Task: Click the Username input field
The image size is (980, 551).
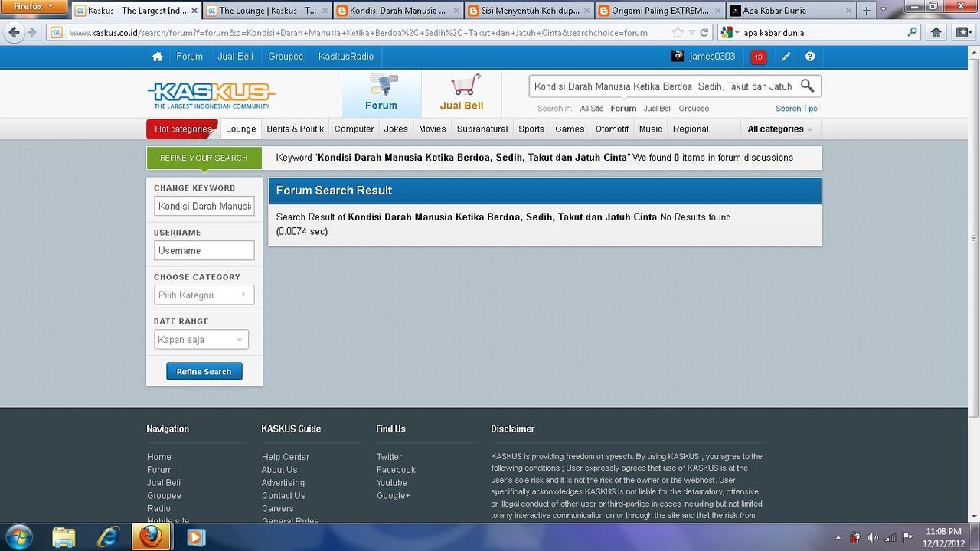Action: pyautogui.click(x=204, y=251)
